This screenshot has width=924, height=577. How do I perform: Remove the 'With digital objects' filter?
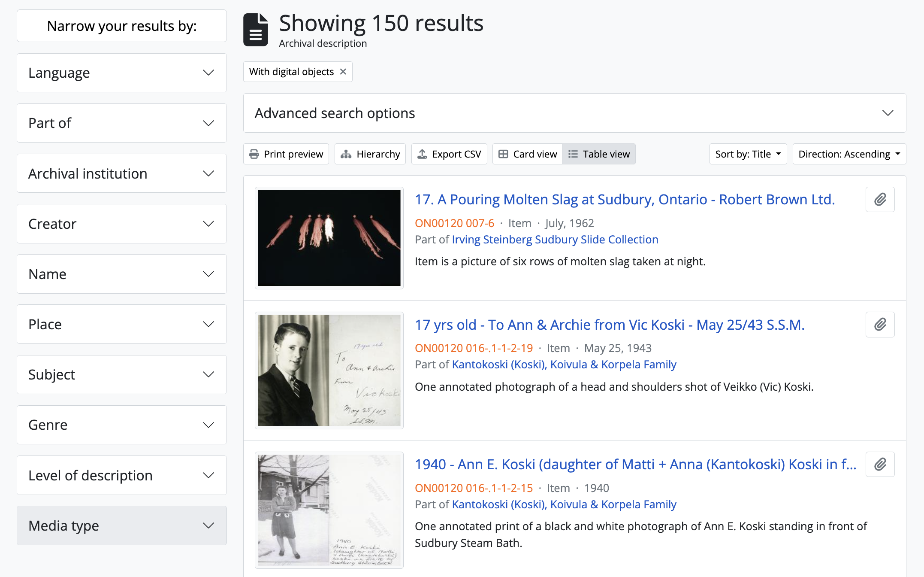(343, 72)
